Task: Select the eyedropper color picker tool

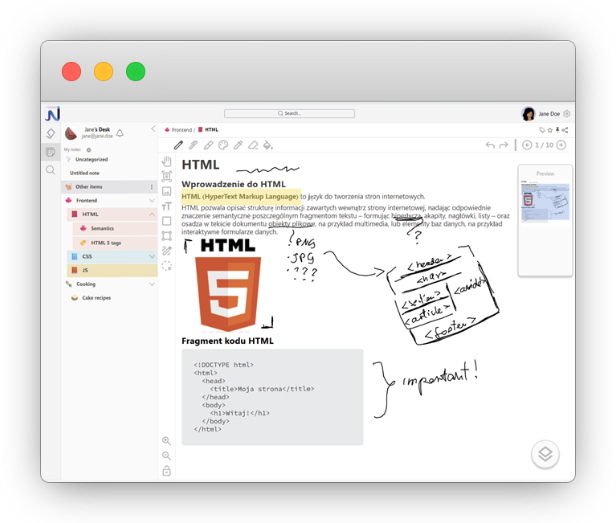Action: [x=238, y=145]
